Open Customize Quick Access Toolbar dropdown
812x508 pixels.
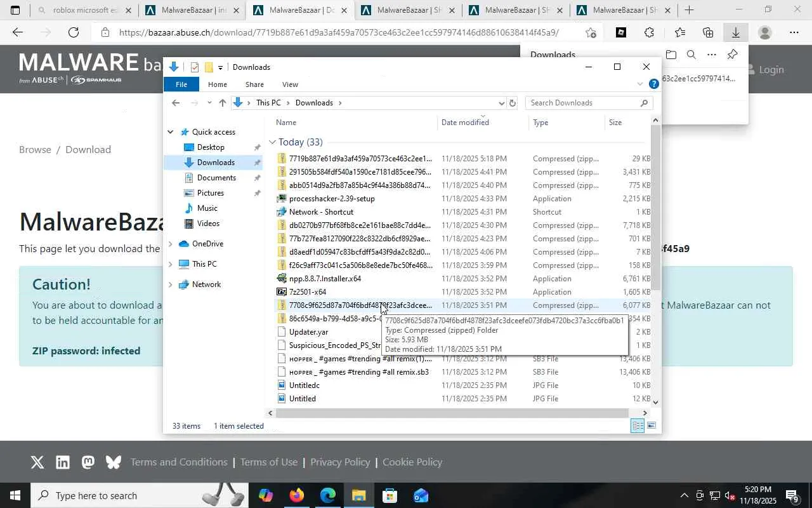[x=220, y=67]
